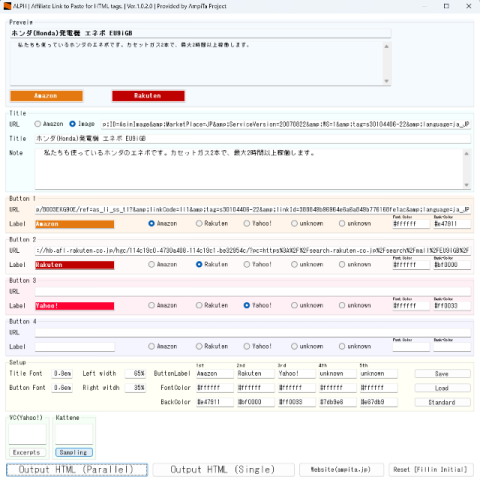Image resolution: width=480 pixels, height=480 pixels.
Task: Click Button 3 Back Color #ff0033 field
Action: click(452, 306)
